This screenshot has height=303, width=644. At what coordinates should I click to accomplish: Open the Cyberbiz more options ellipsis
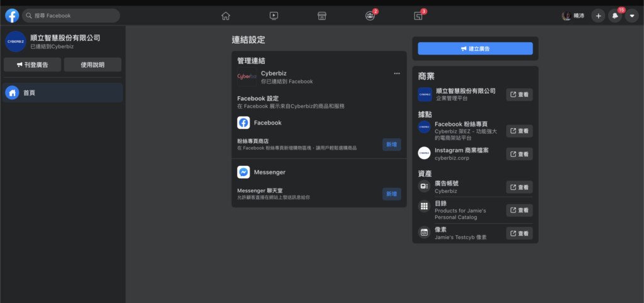(x=397, y=73)
